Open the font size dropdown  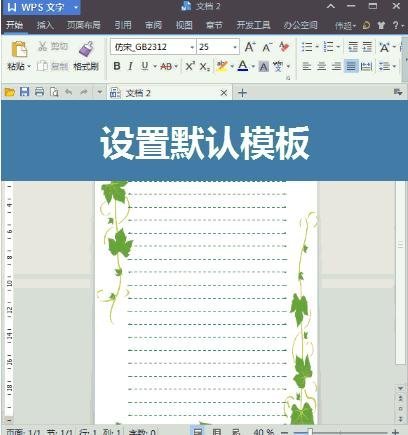235,47
